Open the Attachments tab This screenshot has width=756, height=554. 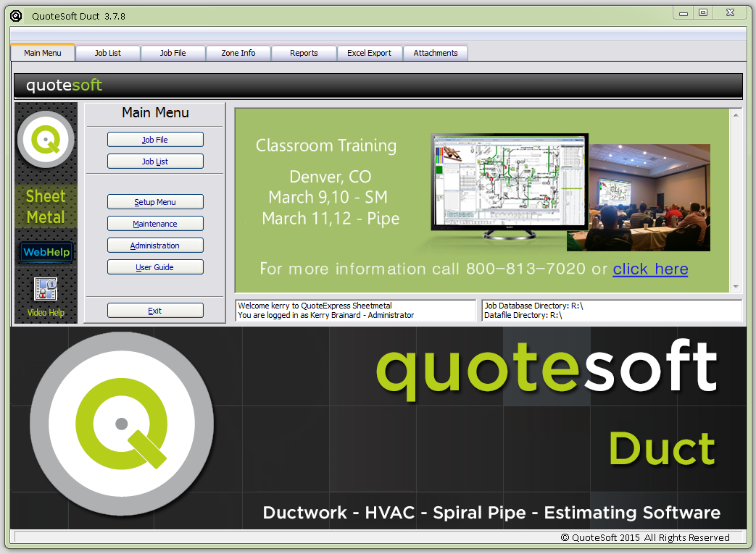click(x=436, y=53)
